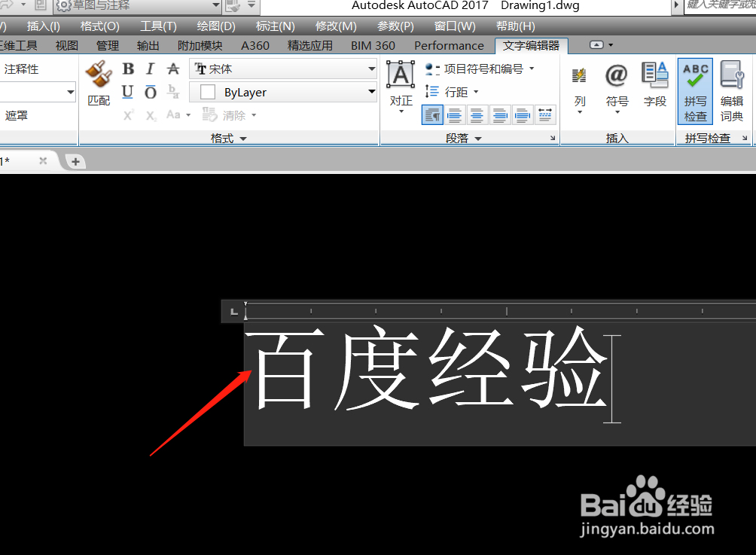756x555 pixels.
Task: Open the 插入(I) menu
Action: click(44, 26)
